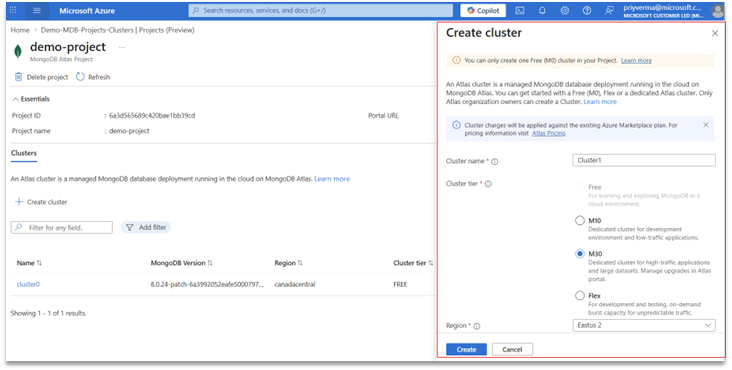Open Learn more in free cluster warning
Screen dimensions: 732x370
(x=636, y=61)
